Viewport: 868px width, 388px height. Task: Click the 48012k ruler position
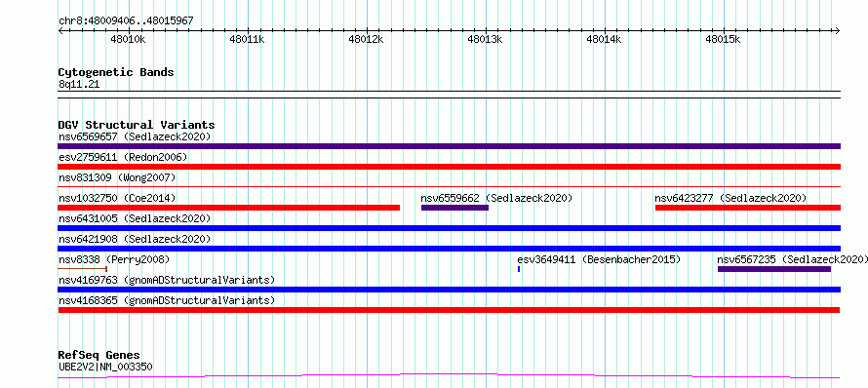[366, 39]
